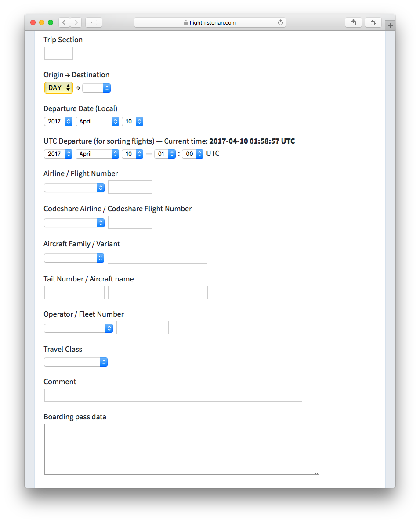Click the forward navigation arrow
This screenshot has width=420, height=523.
tap(76, 22)
